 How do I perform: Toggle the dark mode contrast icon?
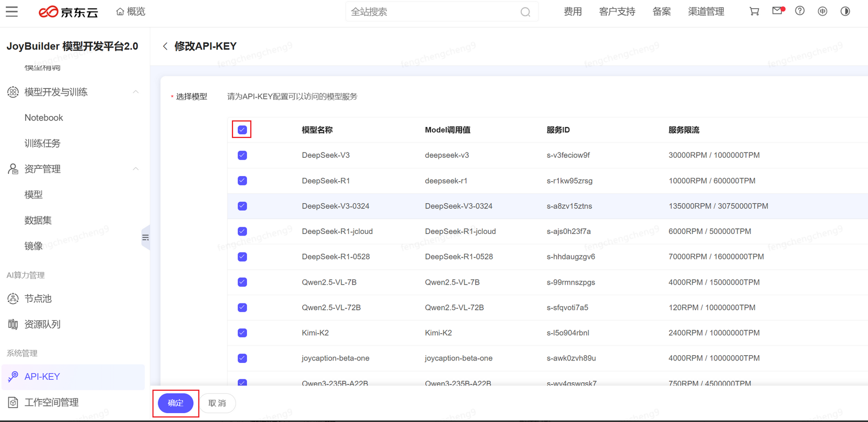coord(845,11)
